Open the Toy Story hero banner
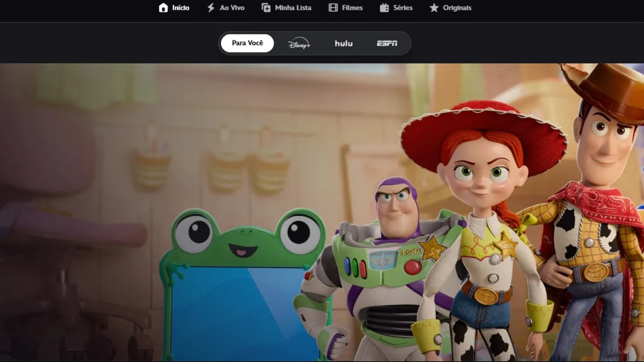 (x=322, y=212)
